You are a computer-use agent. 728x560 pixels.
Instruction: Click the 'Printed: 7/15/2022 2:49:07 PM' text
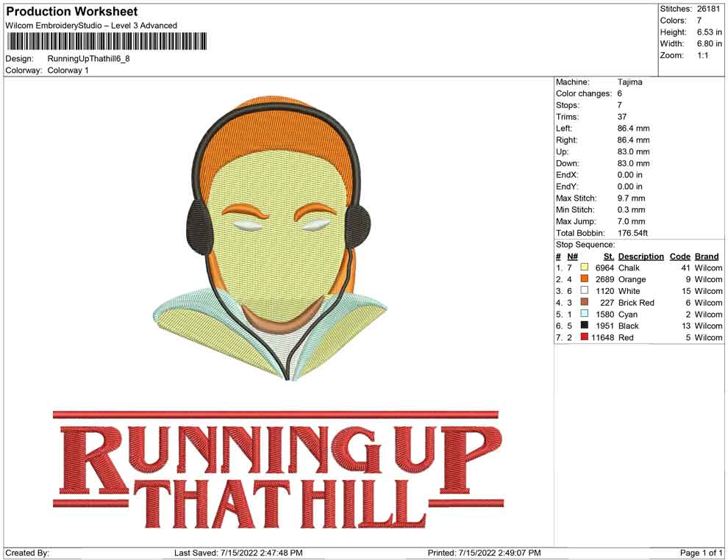click(485, 553)
